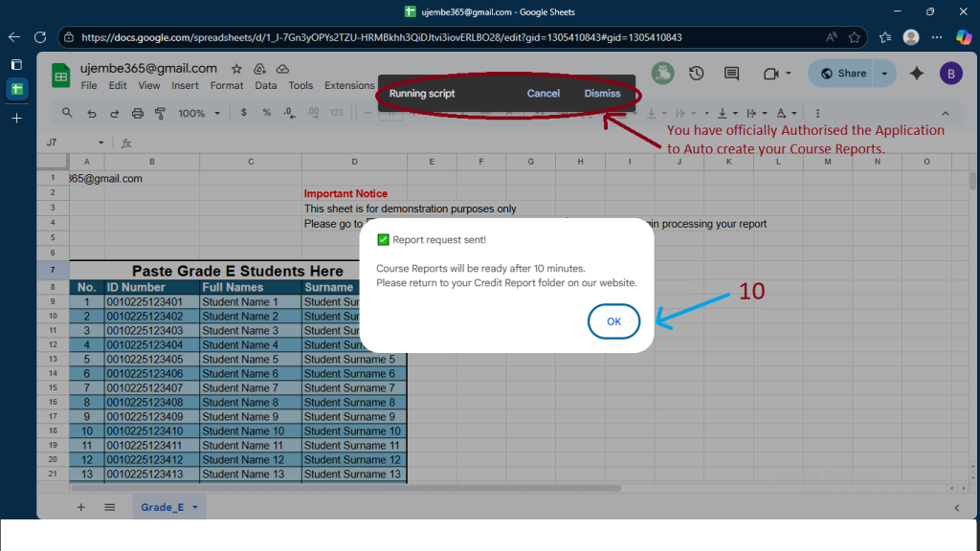Click OK in the report request dialog
This screenshot has height=551, width=980.
(x=613, y=321)
